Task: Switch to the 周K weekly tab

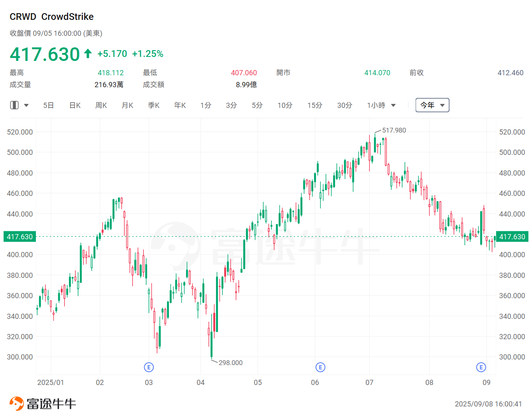Action: tap(101, 105)
